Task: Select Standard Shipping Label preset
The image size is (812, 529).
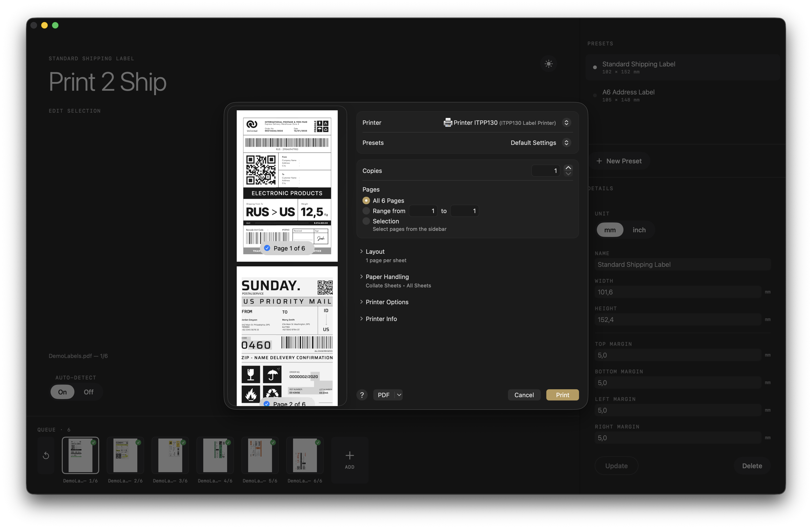Action: 683,67
